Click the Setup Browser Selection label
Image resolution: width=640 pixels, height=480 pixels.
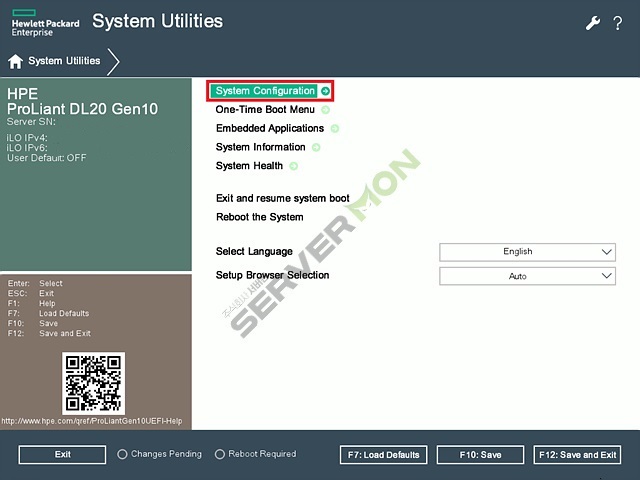click(x=273, y=275)
